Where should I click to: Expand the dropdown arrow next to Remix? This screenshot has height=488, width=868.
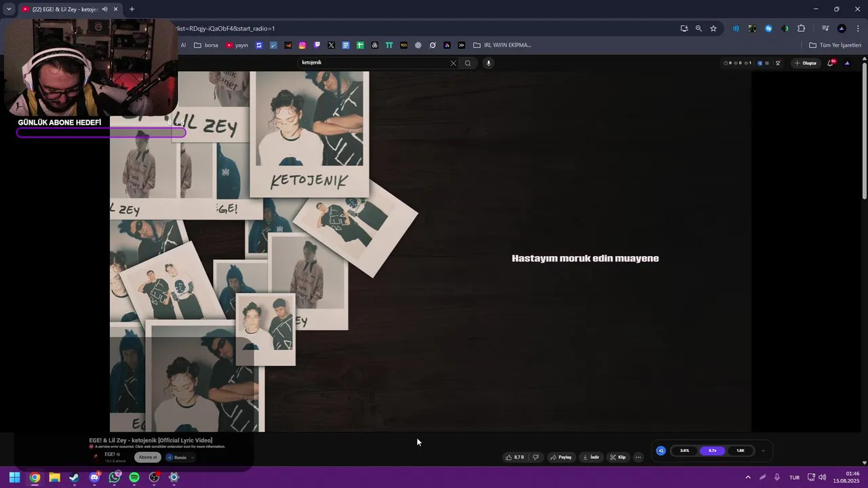(193, 457)
